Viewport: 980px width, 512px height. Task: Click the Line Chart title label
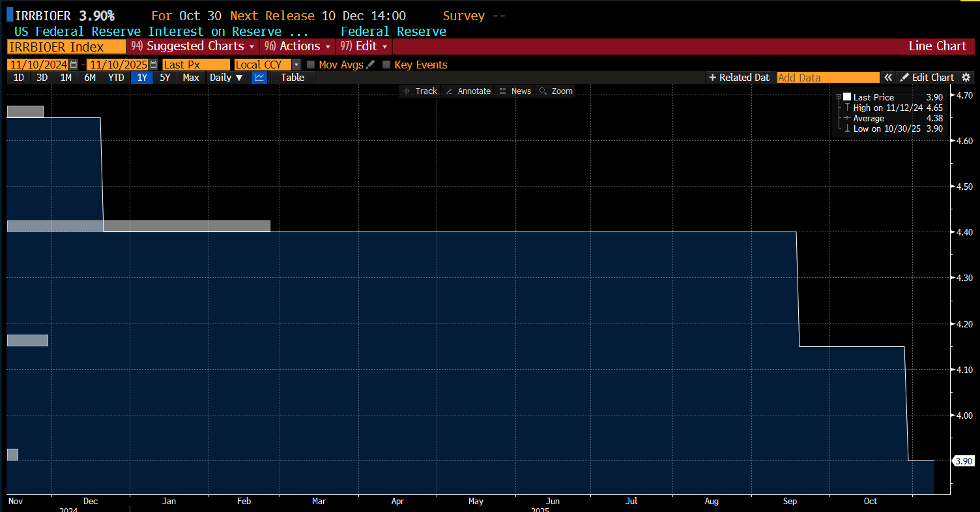pyautogui.click(x=938, y=46)
